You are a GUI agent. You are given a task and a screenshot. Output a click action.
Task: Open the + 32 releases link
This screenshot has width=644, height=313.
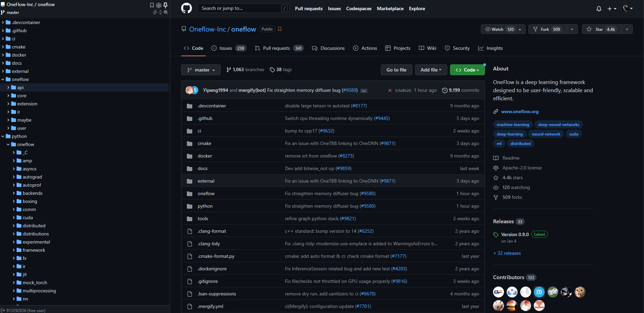(x=507, y=253)
